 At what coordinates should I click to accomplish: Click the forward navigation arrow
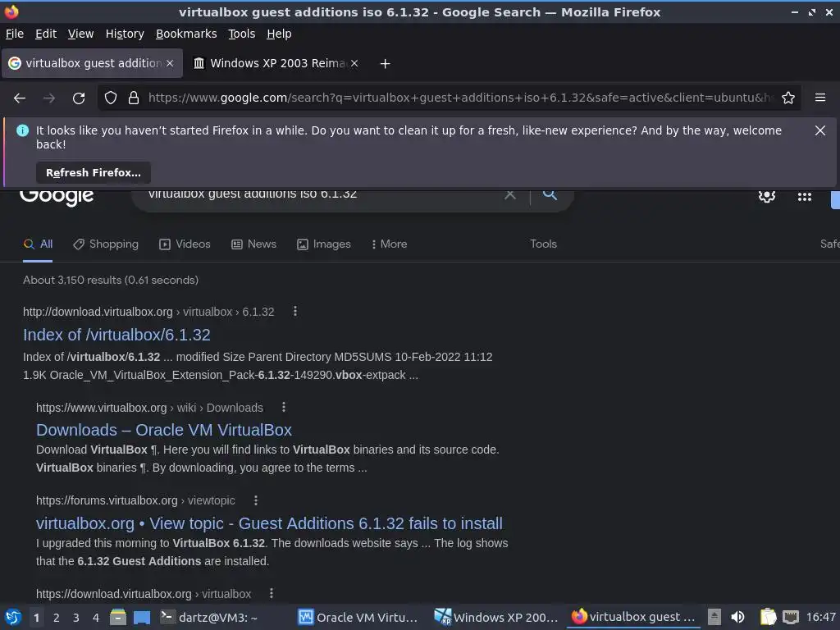coord(49,98)
